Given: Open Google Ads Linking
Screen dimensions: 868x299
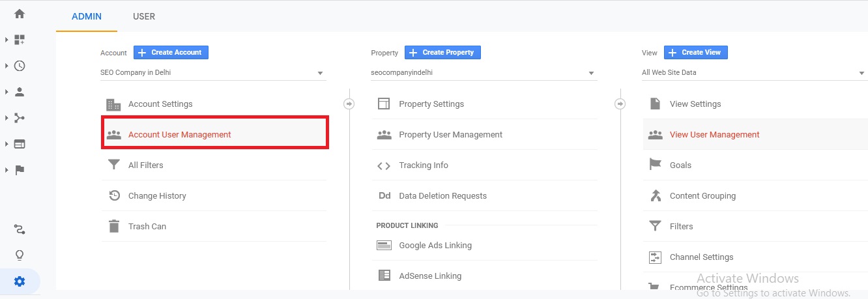Looking at the screenshot, I should coord(435,246).
